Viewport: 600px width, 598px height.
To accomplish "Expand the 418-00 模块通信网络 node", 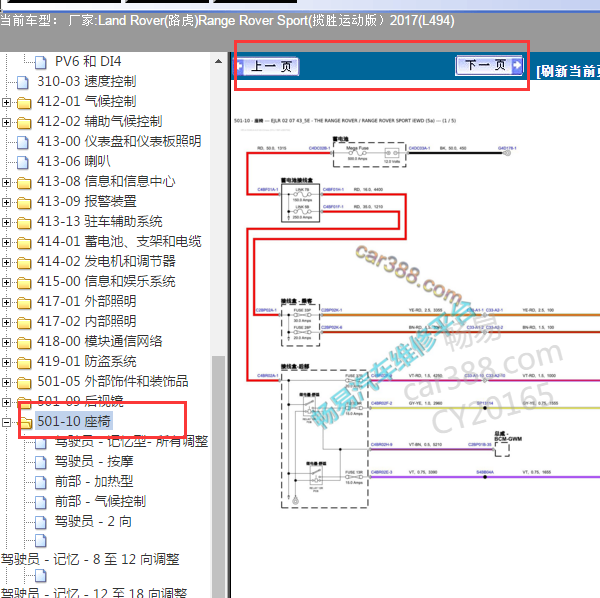I will (x=6, y=342).
